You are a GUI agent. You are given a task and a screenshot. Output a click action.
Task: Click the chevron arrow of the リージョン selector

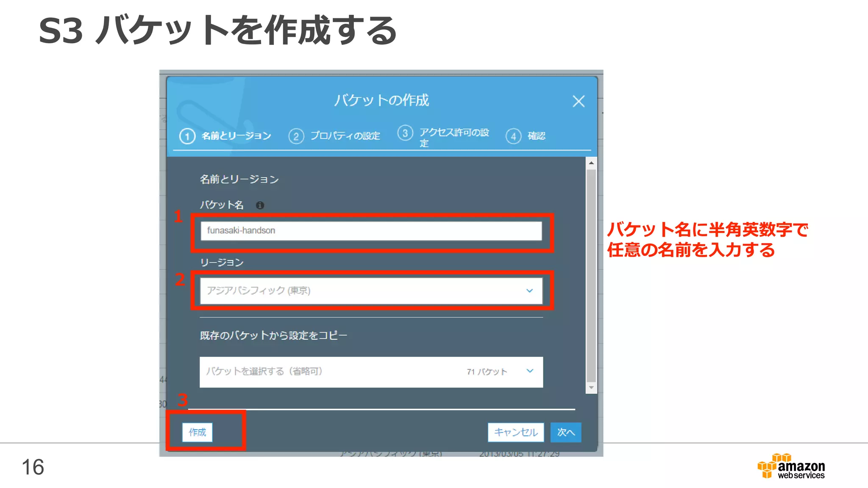(529, 291)
